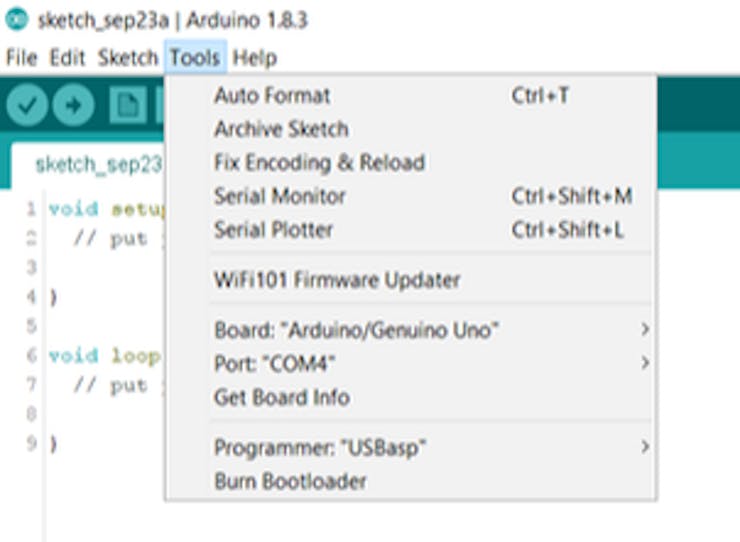Screen dimensions: 740x542
Task: Open WiFi101 Firmware Updater
Action: [411, 280]
